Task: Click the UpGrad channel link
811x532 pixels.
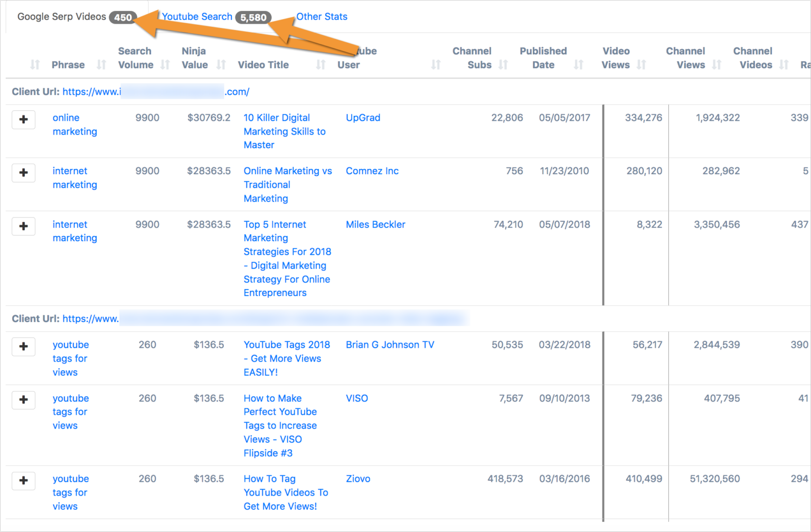Action: [x=363, y=118]
